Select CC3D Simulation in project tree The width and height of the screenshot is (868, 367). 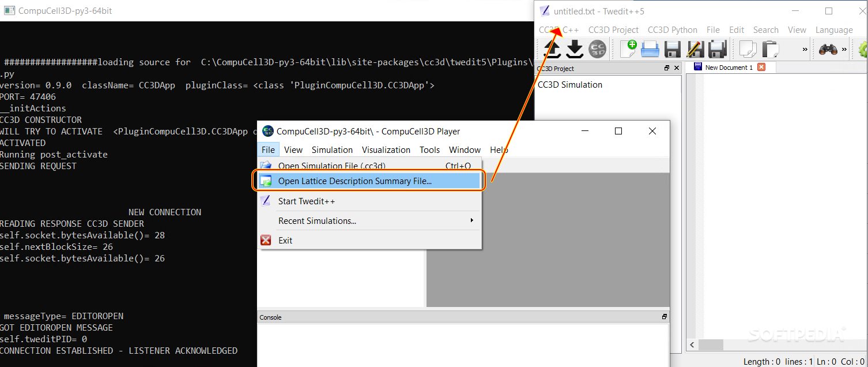pyautogui.click(x=570, y=84)
